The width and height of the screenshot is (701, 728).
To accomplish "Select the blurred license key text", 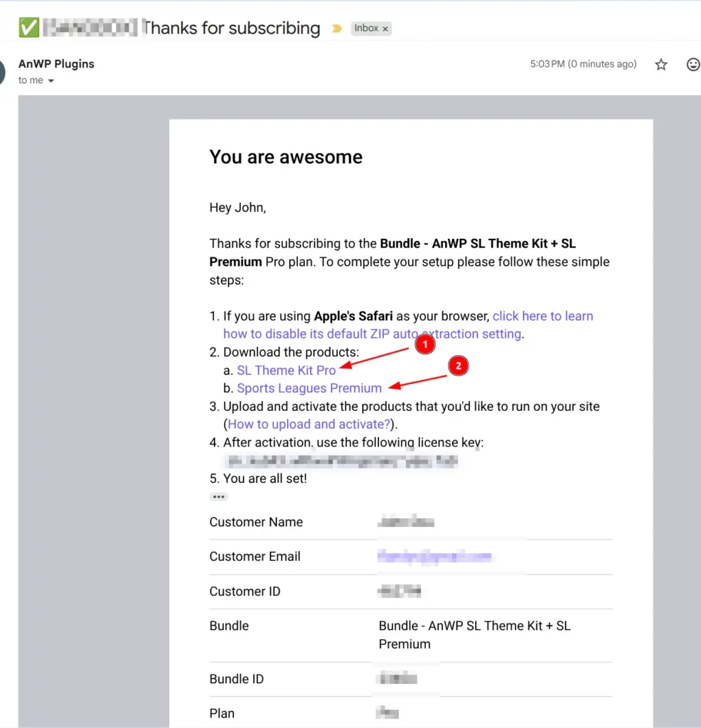I will click(x=343, y=461).
